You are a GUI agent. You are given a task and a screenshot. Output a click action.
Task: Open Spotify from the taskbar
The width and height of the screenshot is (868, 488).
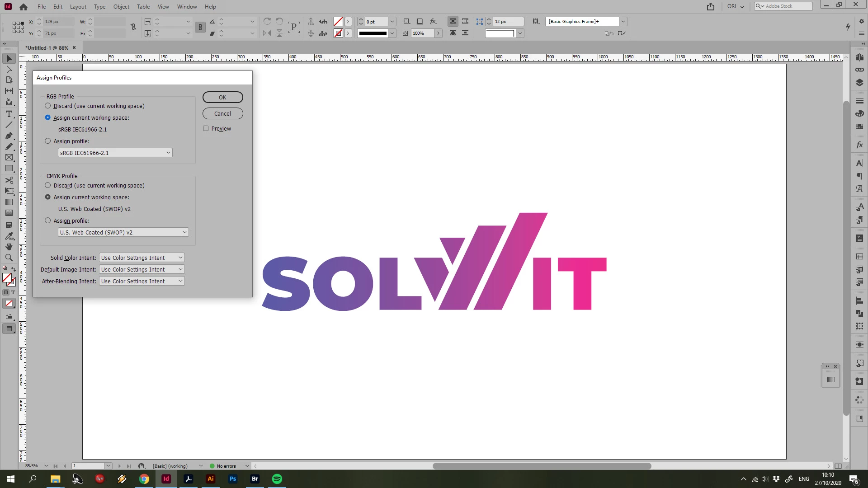coord(277,479)
